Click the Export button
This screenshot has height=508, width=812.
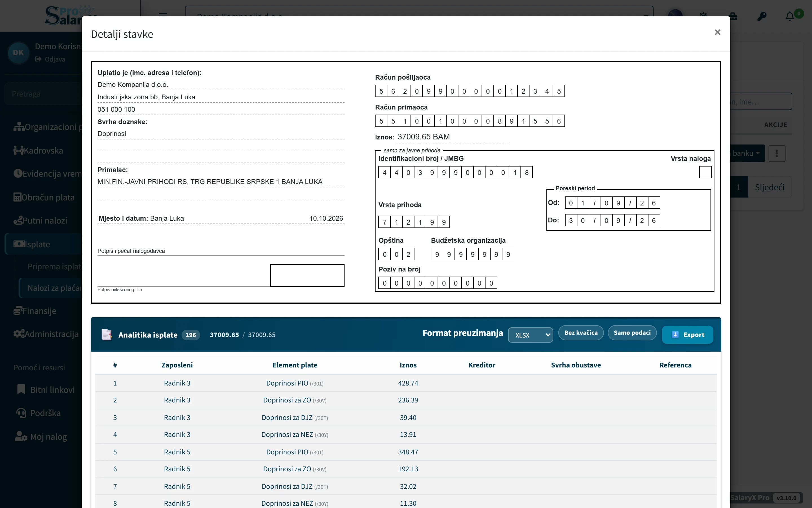point(687,335)
